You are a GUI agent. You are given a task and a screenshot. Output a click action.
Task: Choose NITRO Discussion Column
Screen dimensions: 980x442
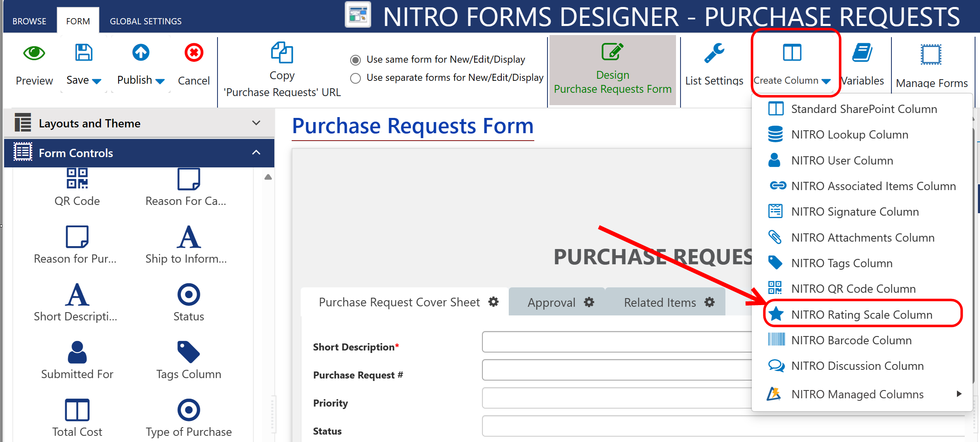click(x=862, y=366)
